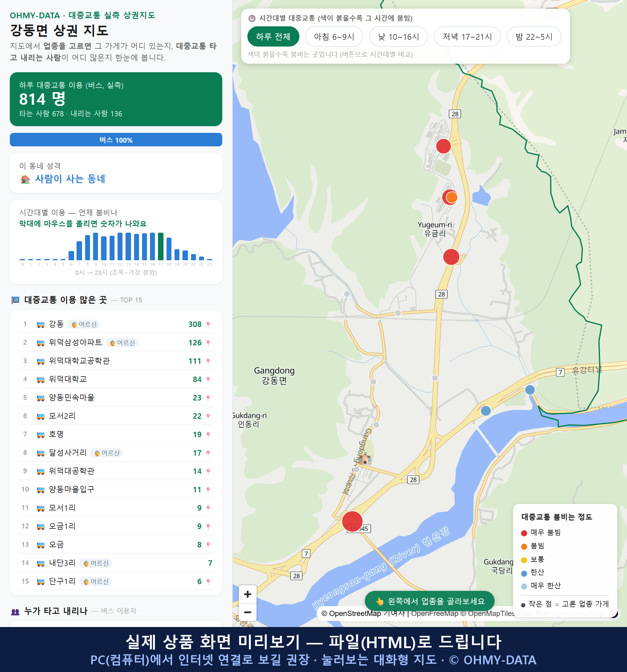
Task: Open the OpenStreetMap attribution link
Action: tap(351, 613)
